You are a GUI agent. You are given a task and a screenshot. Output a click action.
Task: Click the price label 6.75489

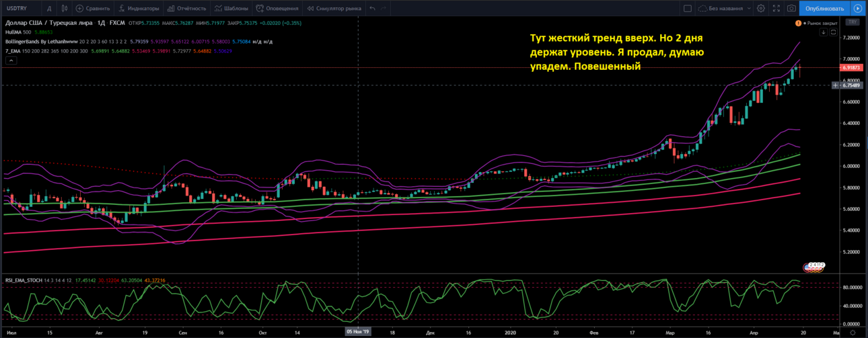click(851, 85)
